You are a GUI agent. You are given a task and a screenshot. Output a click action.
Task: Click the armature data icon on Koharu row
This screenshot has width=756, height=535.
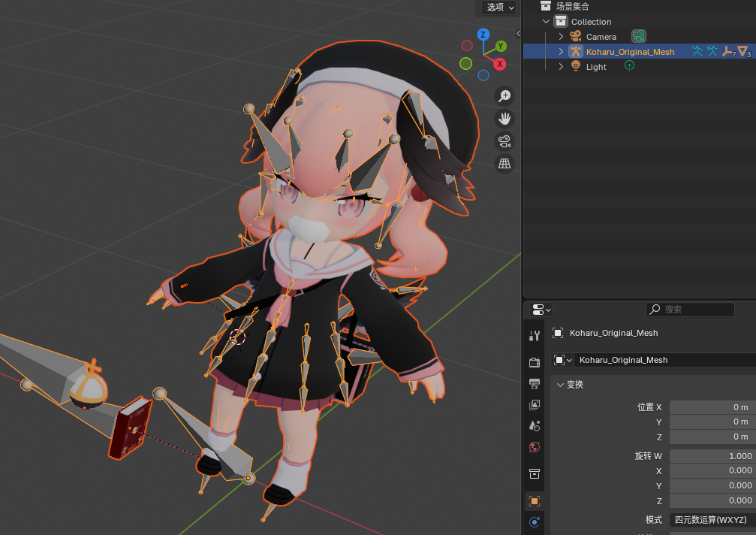tap(712, 51)
